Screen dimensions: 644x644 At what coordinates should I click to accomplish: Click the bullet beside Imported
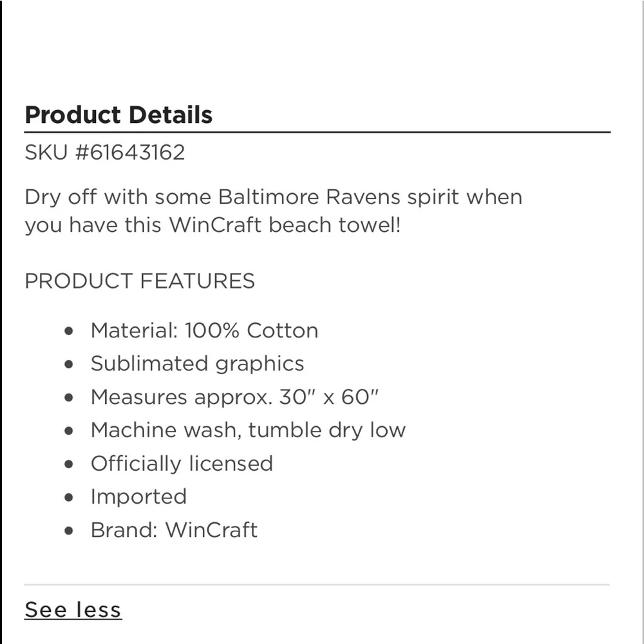tap(70, 498)
